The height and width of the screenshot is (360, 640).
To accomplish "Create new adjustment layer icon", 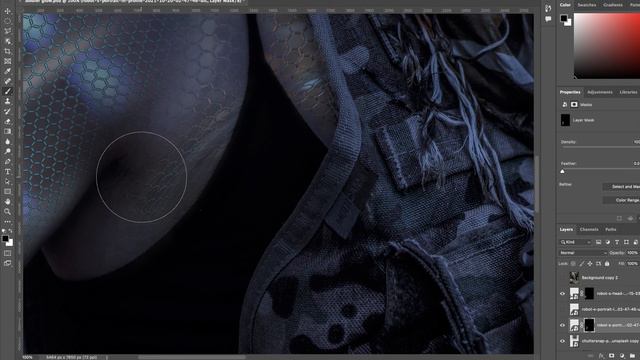I will 622,356.
